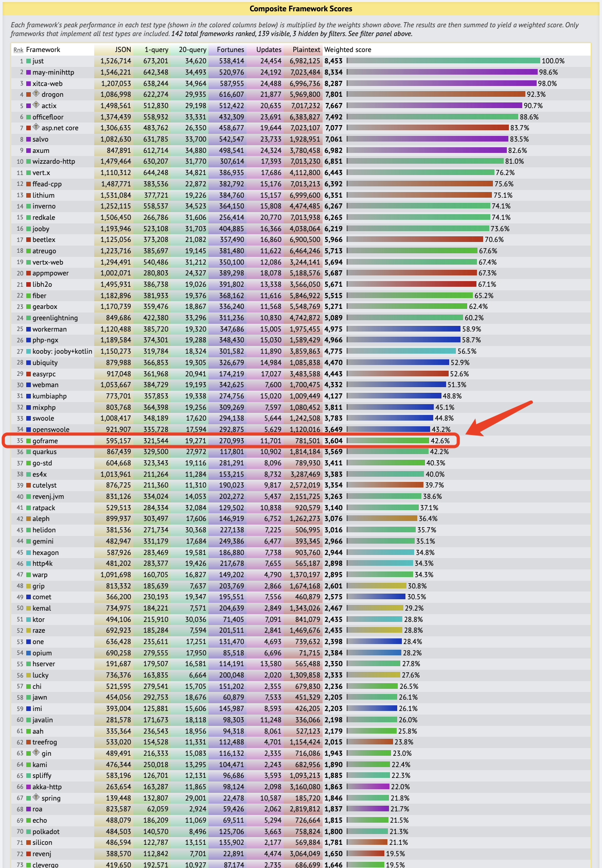Click the diamond icon next to asp.net core
Image resolution: width=602 pixels, height=868 pixels.
(36, 127)
